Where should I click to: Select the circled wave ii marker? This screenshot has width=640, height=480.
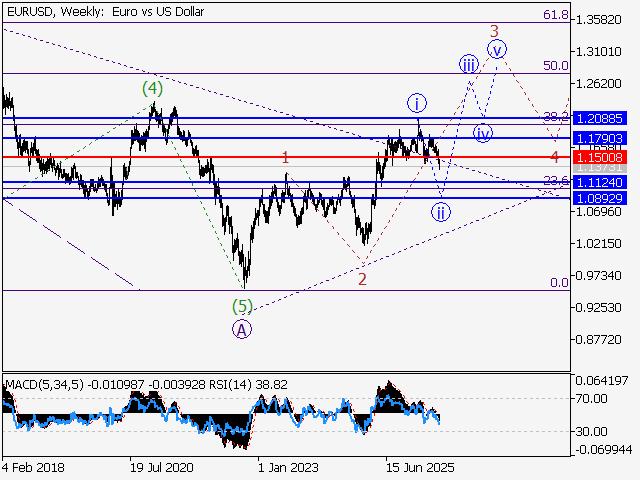click(x=441, y=212)
